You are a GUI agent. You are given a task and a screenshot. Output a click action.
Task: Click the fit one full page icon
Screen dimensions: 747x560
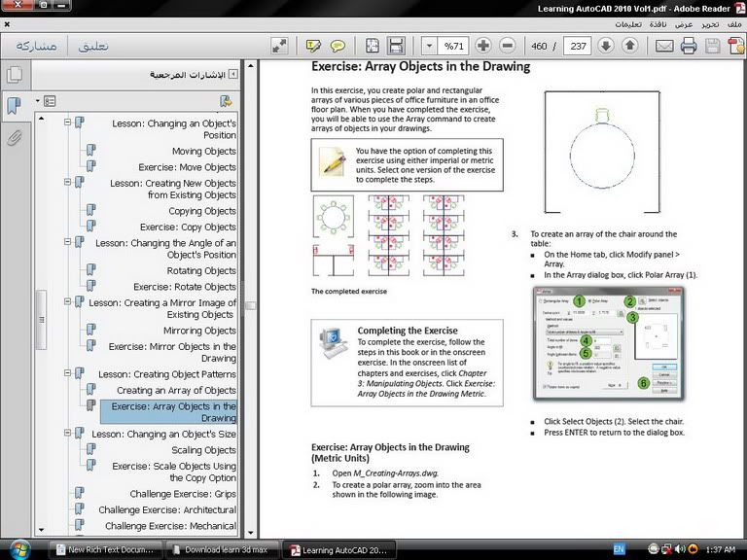point(373,46)
